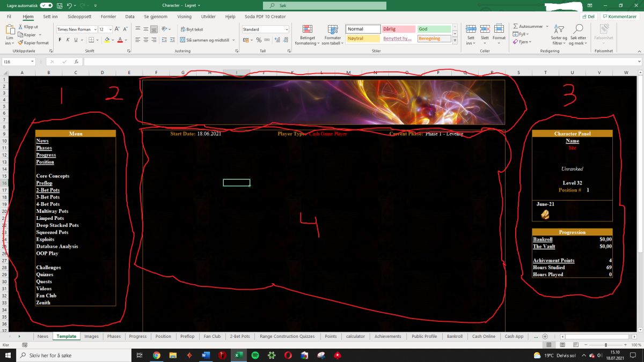The image size is (644, 362).
Task: Click the zoom slider in status bar
Action: tap(605, 345)
